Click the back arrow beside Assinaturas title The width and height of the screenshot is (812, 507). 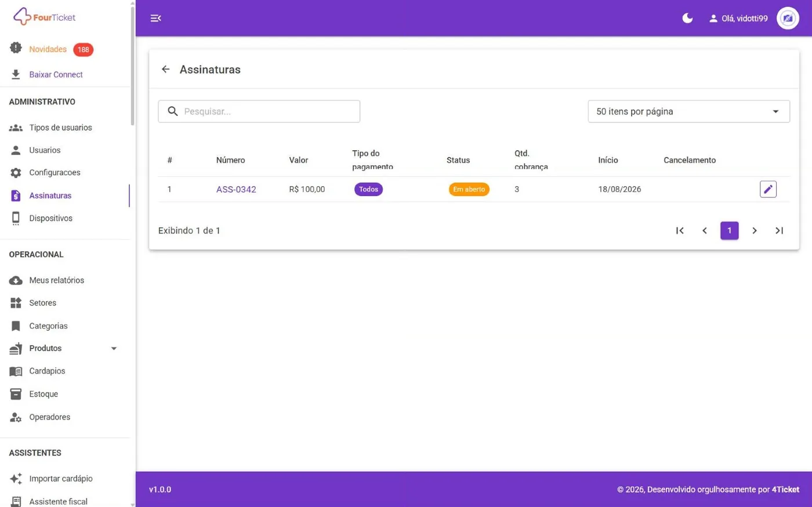point(165,69)
